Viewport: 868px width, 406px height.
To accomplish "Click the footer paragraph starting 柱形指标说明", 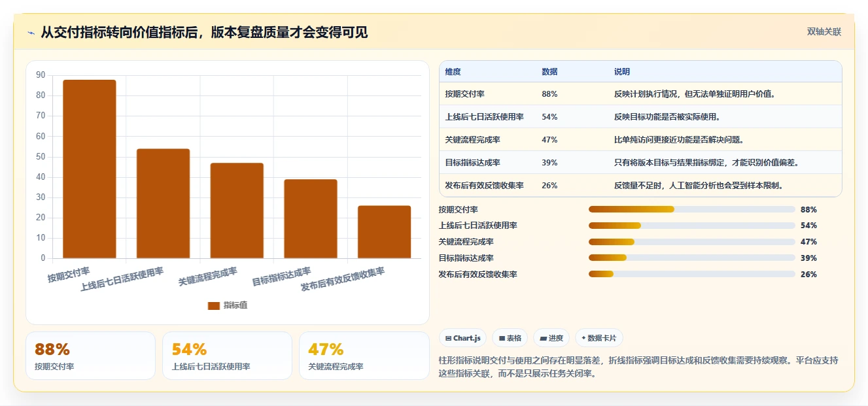I will [x=638, y=367].
